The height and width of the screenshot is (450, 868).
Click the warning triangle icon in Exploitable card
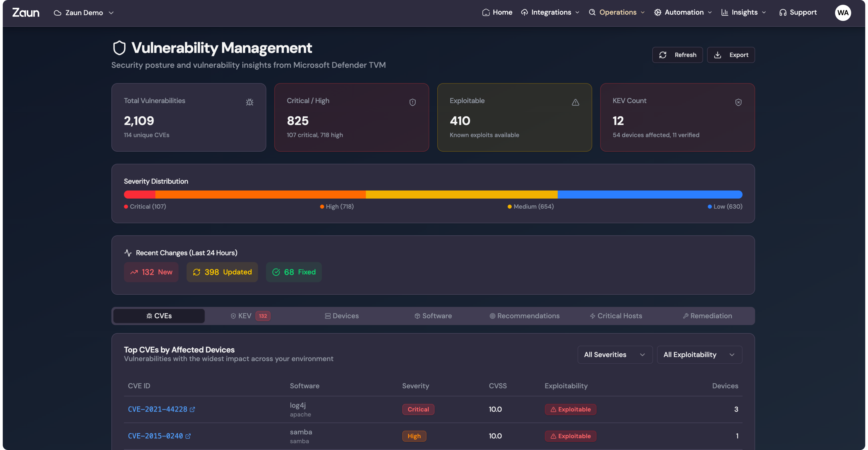point(575,102)
